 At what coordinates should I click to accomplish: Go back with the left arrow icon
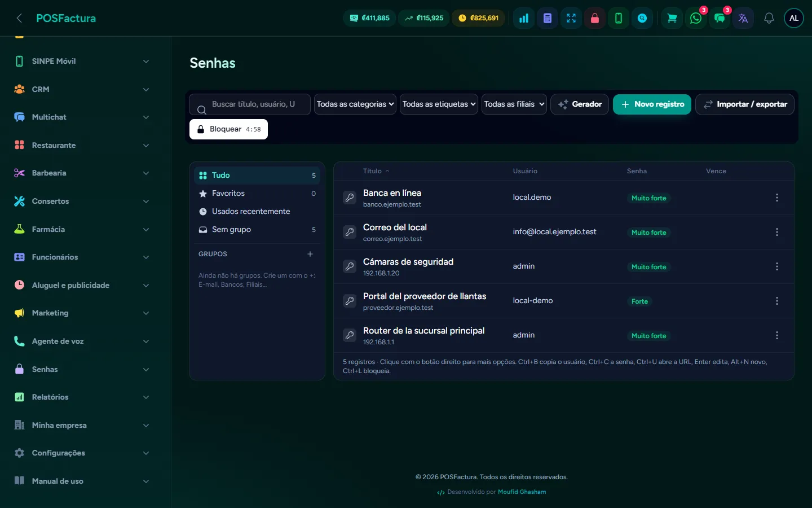19,18
